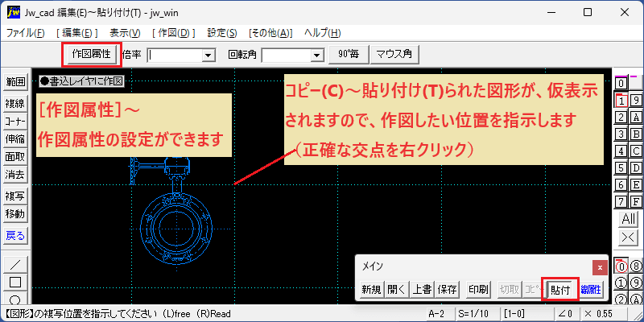Activate the 複線 double-line tool
The image size is (644, 322).
pos(15,104)
